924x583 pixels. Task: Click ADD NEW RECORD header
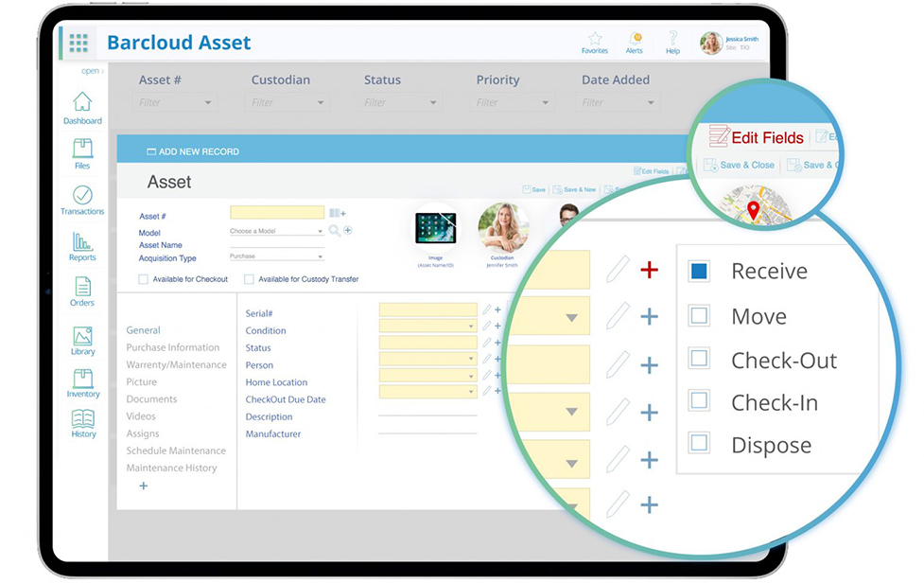coord(193,151)
